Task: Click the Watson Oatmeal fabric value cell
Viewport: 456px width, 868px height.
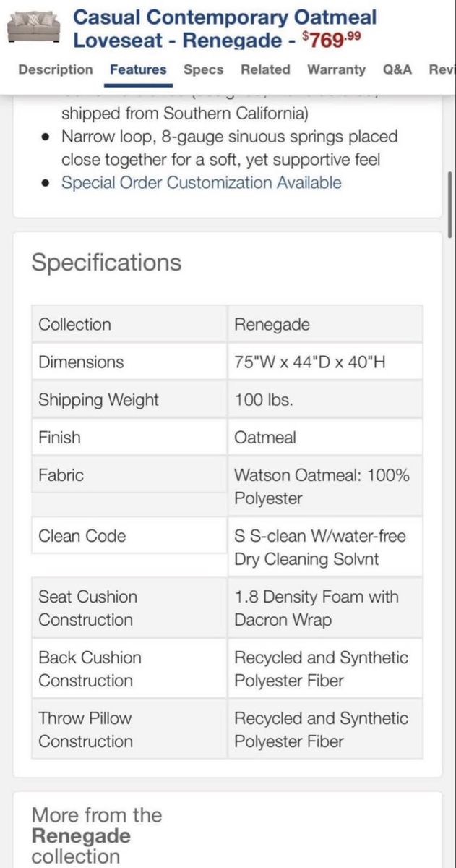Action: click(x=325, y=486)
